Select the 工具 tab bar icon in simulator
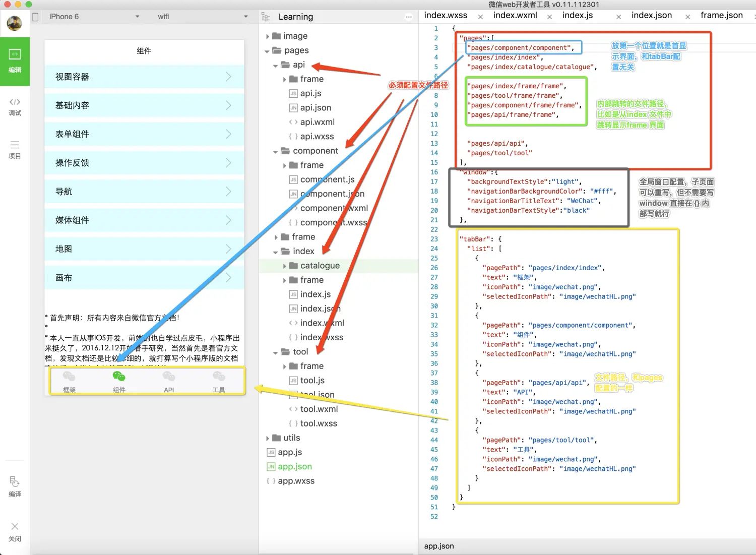Viewport: 756px width, 555px height. coord(219,382)
